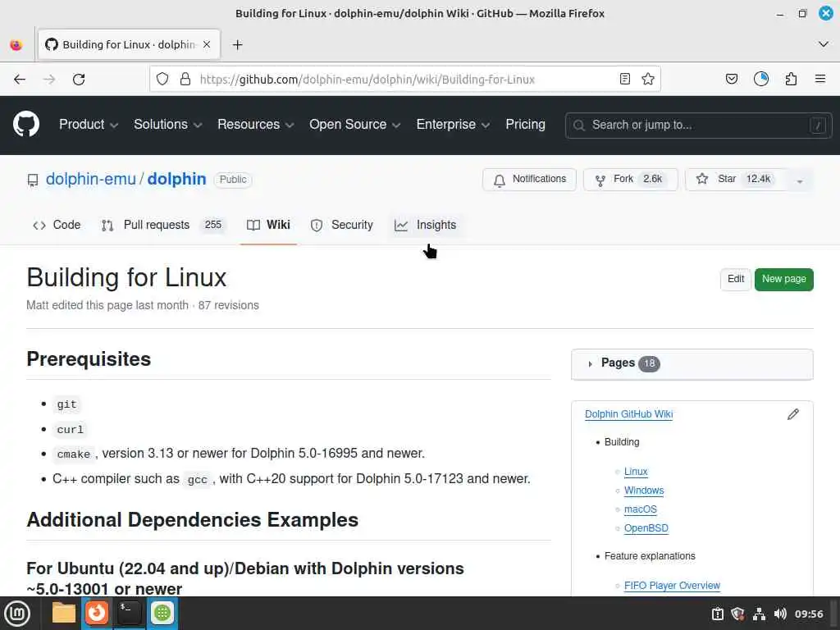Viewport: 840px width, 630px height.
Task: Open the tracking protection shield icon
Action: tap(162, 80)
